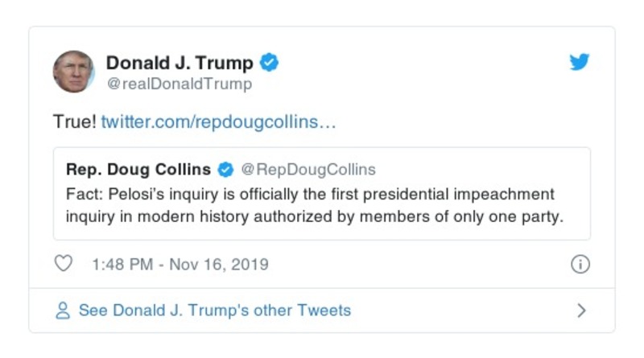Visit the @realDonaldTrump handle link
Screen dimensions: 644x358
(179, 84)
